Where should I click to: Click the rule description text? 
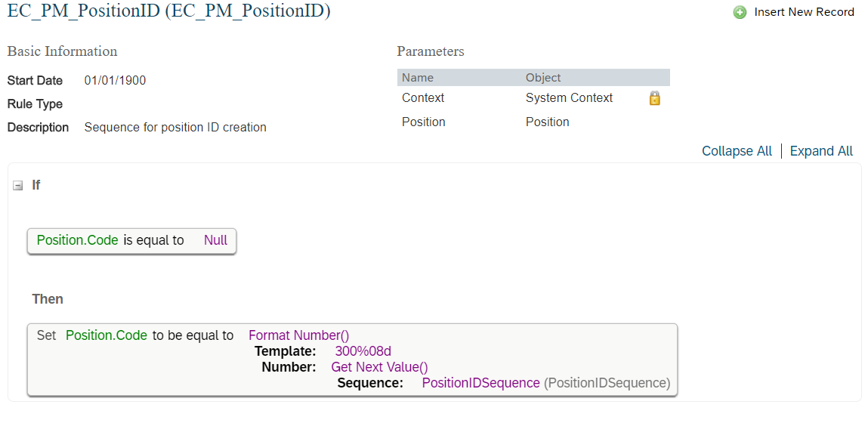coord(175,127)
